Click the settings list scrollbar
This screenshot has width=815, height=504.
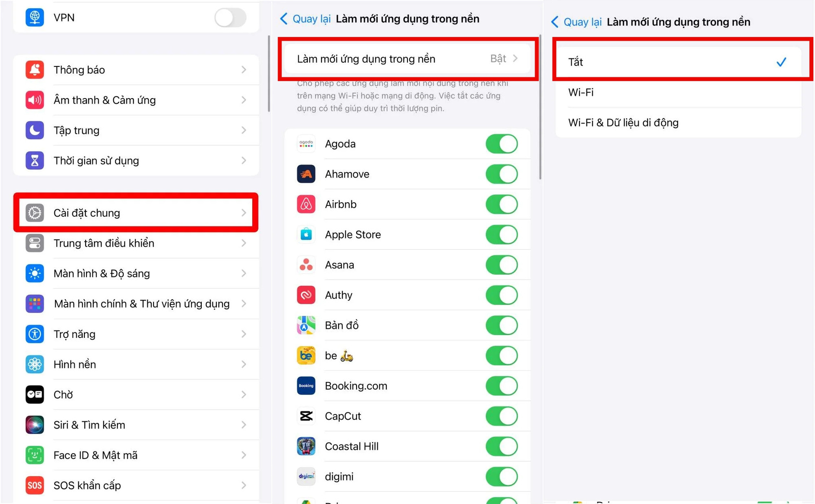269,73
